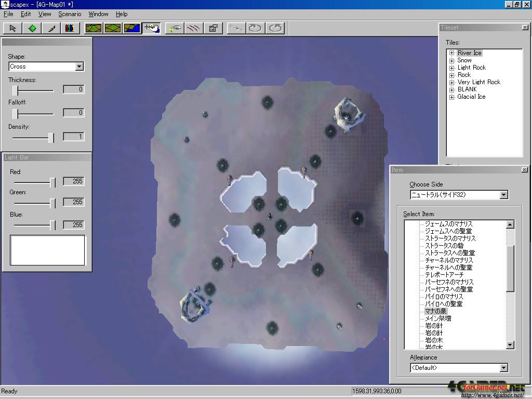This screenshot has height=399, width=532.
Task: Click the grayed waypoint path tool
Action: pos(236,28)
